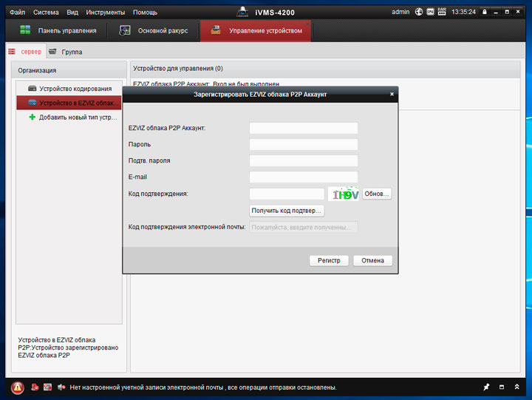Click the Панель управления grid icon

click(x=25, y=30)
